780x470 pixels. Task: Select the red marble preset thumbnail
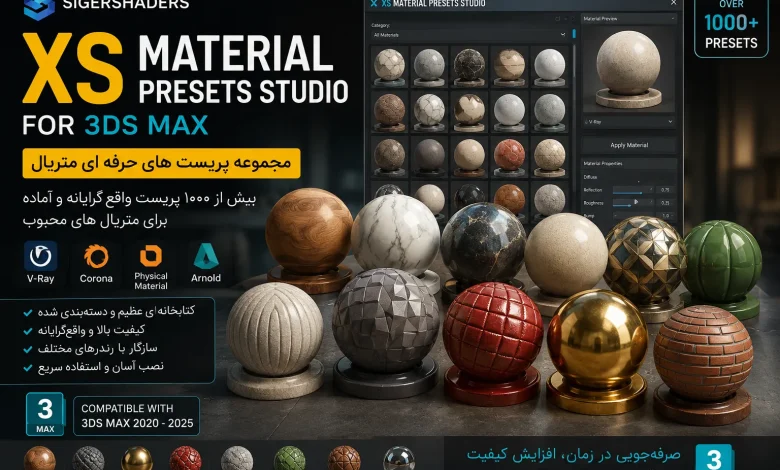click(509, 157)
